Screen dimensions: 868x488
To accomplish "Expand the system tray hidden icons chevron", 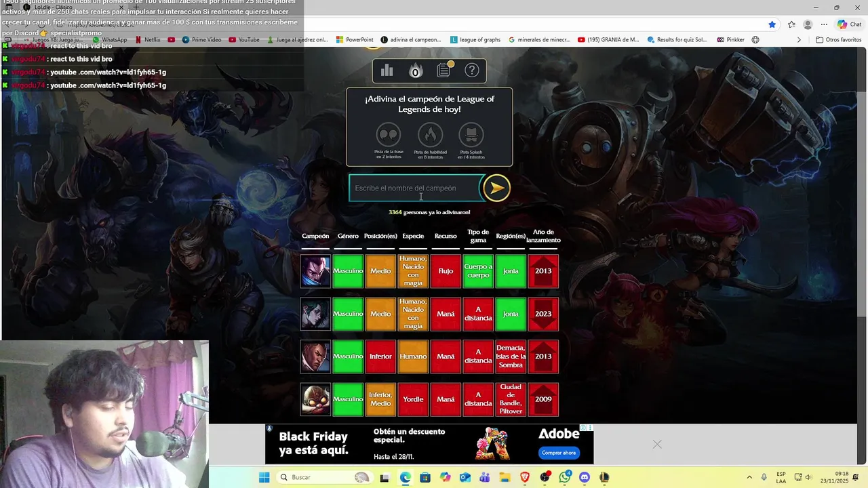I will [749, 477].
